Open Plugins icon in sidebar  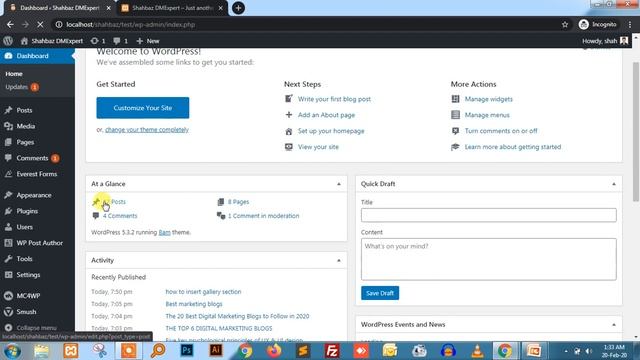8,211
